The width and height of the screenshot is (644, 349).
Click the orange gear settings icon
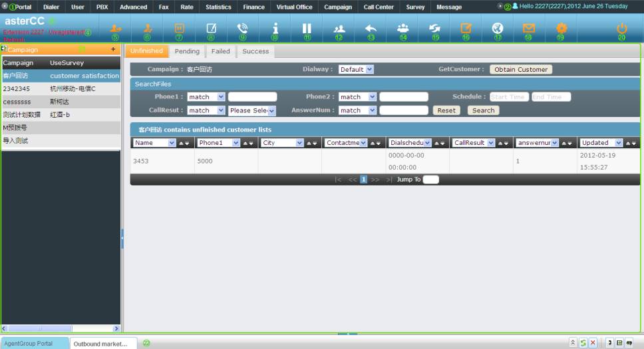[x=561, y=29]
